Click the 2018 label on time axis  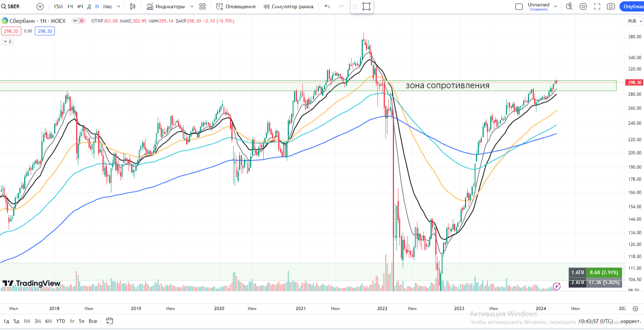tap(54, 308)
